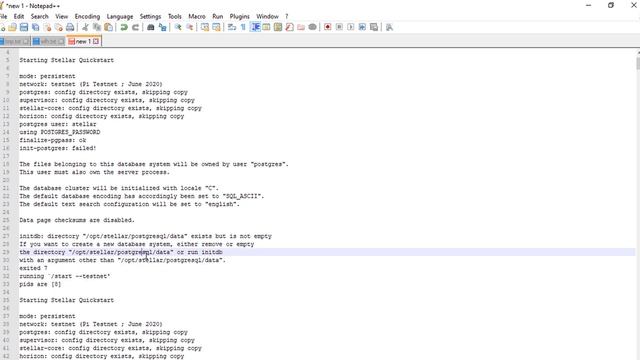Click line 'init-postgres: failed!'
This screenshot has width=640, height=360.
58,148
